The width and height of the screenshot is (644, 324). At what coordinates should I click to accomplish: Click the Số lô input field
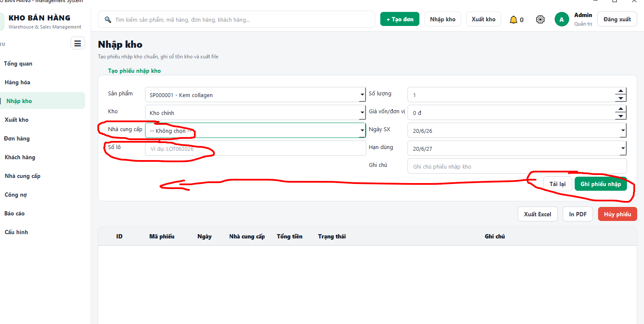click(x=255, y=149)
